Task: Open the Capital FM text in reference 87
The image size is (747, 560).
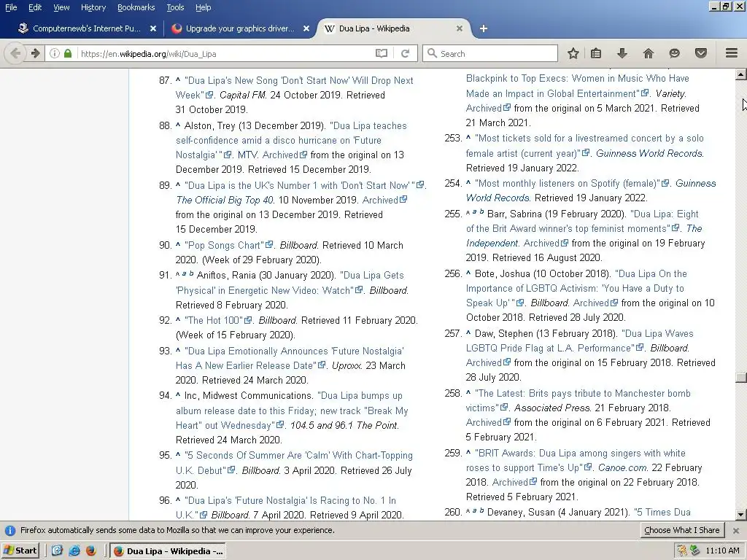Action: pyautogui.click(x=242, y=95)
